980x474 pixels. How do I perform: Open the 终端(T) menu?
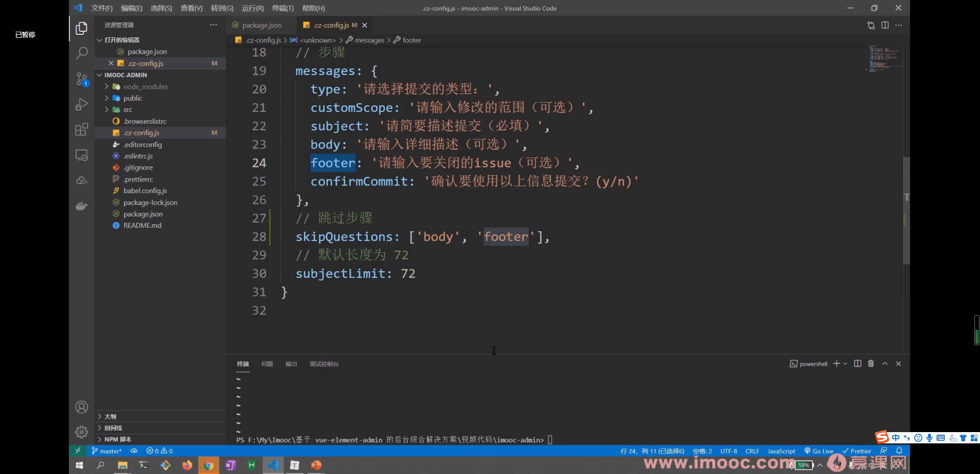tap(283, 8)
